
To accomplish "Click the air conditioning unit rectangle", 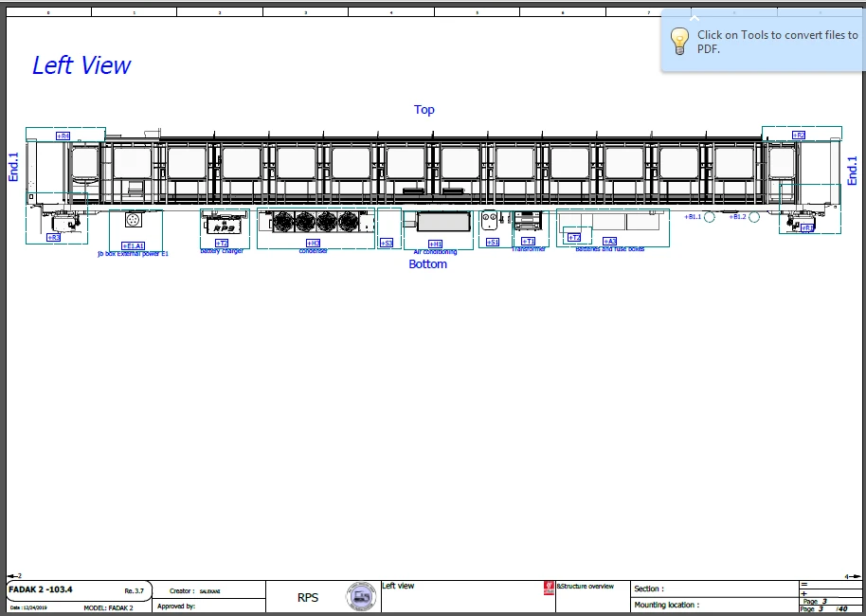I will point(443,221).
